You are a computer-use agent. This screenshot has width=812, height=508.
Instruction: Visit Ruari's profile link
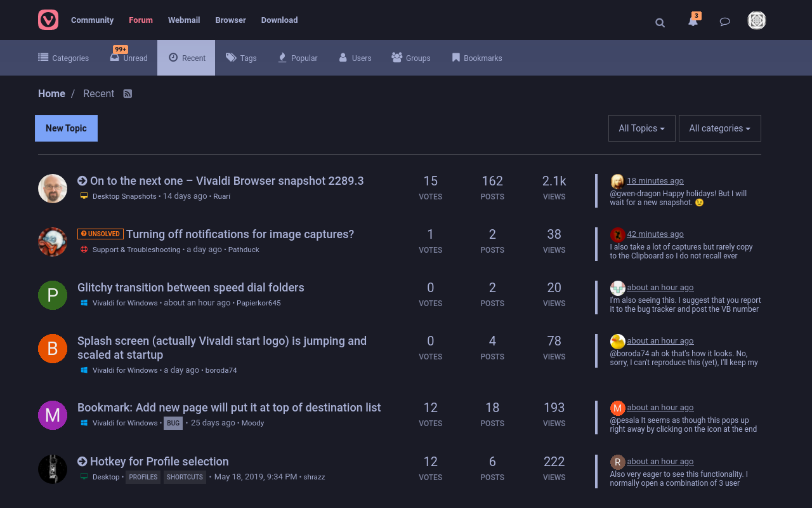pyautogui.click(x=221, y=196)
